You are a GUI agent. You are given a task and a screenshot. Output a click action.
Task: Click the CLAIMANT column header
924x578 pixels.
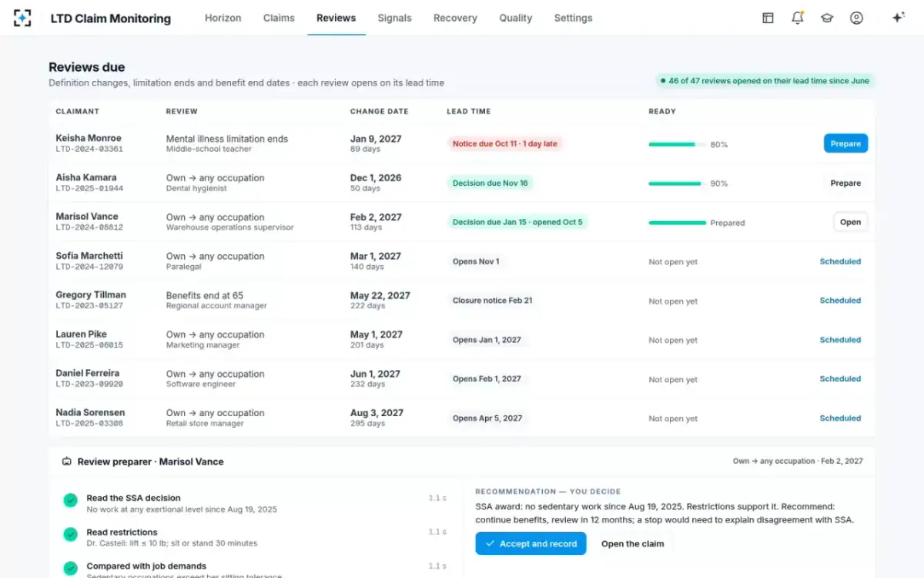(77, 112)
